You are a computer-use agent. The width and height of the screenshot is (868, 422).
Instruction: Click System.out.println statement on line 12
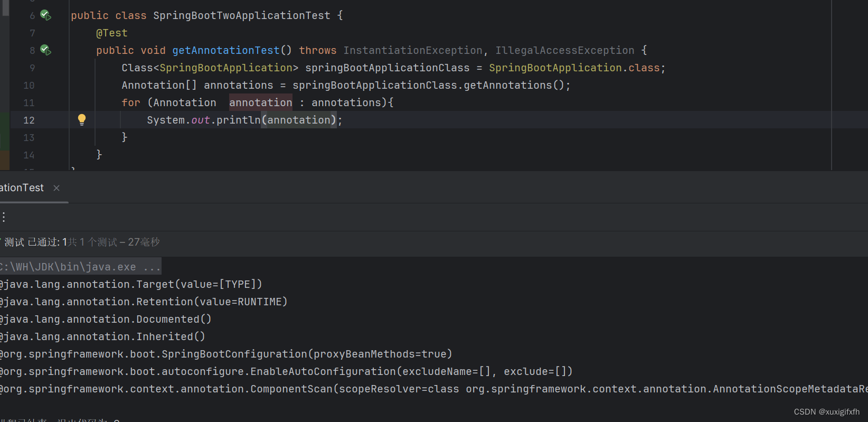tap(244, 120)
